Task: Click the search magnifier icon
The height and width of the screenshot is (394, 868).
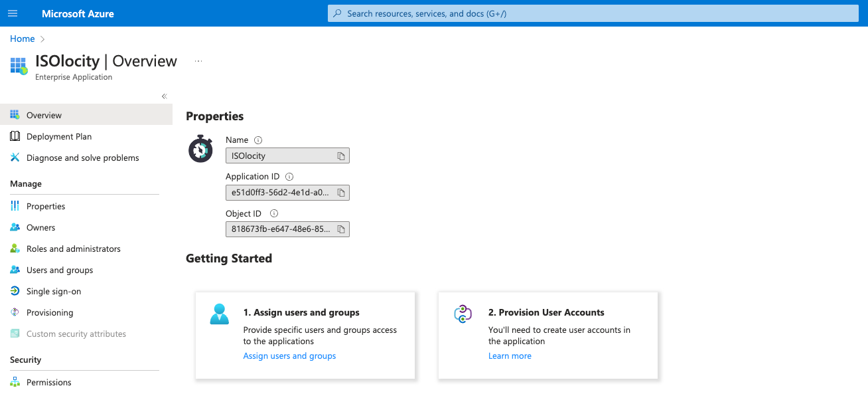Action: tap(337, 13)
